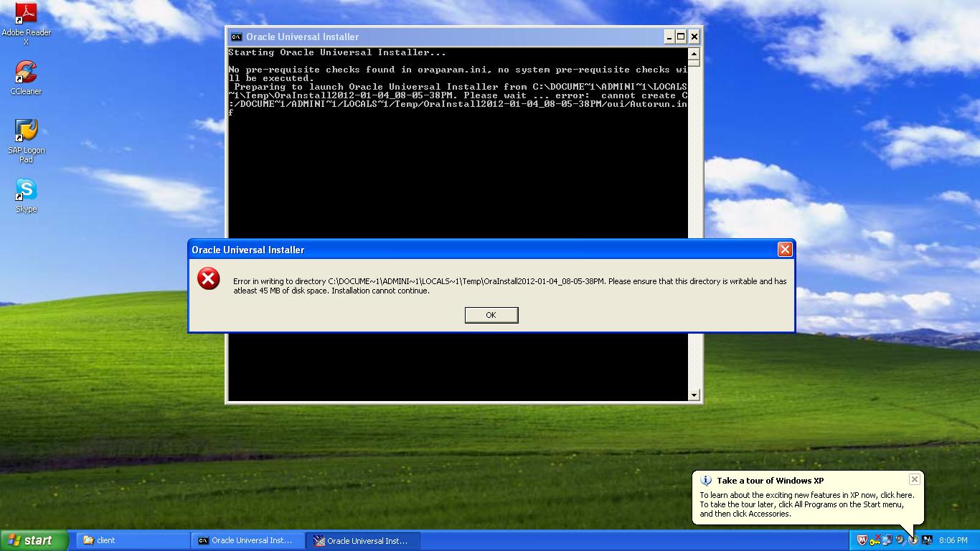Click the 'Starting Oracle Universal Installer...' console line
Screen dimensions: 980x551
pyautogui.click(x=337, y=52)
